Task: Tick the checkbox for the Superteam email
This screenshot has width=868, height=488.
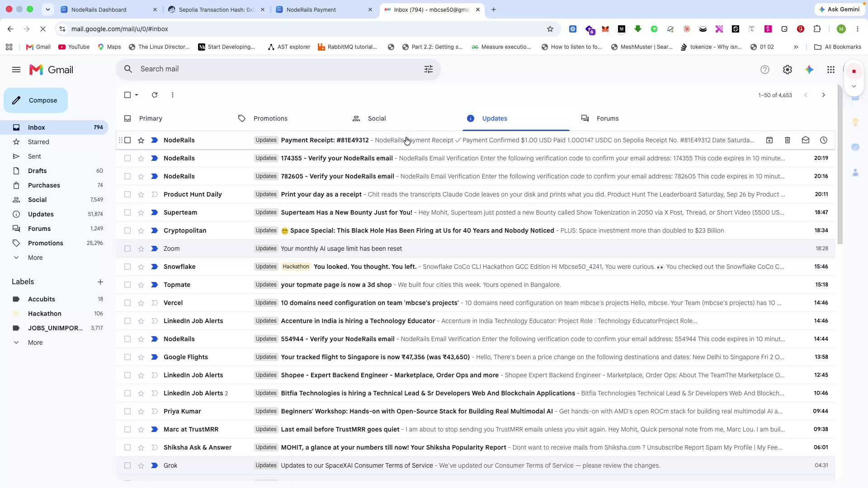Action: 127,212
